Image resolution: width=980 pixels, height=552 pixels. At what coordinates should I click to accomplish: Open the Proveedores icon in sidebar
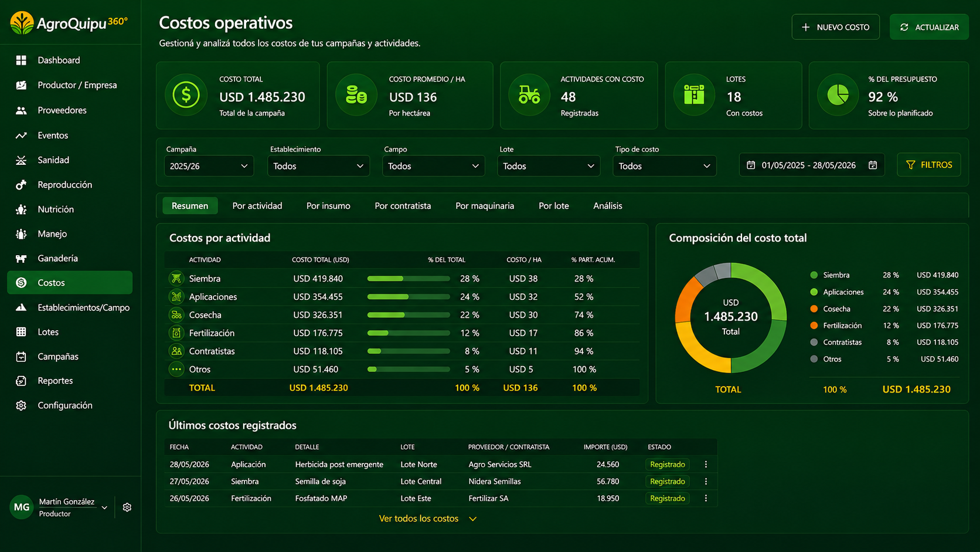click(x=21, y=110)
